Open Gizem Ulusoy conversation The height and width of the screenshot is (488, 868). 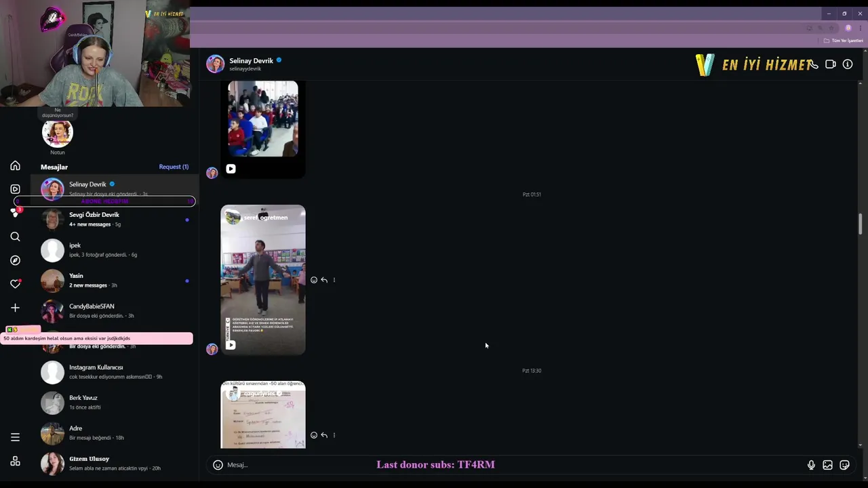[x=115, y=464]
